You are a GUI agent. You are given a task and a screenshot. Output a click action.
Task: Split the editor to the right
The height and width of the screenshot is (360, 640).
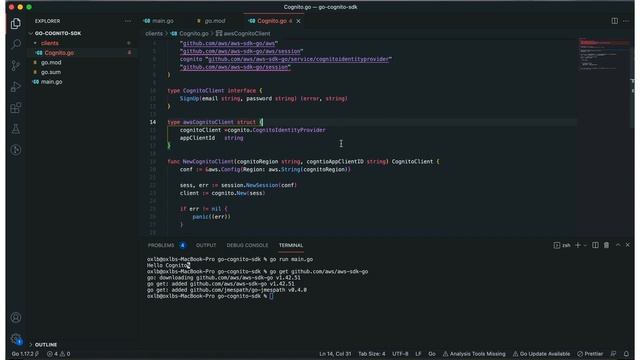(614, 21)
